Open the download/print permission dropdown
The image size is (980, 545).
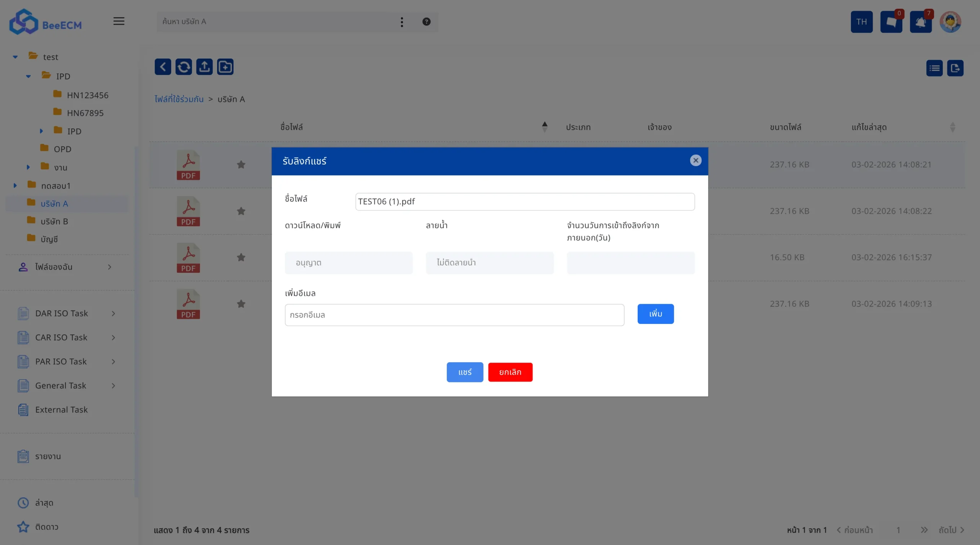tap(348, 263)
